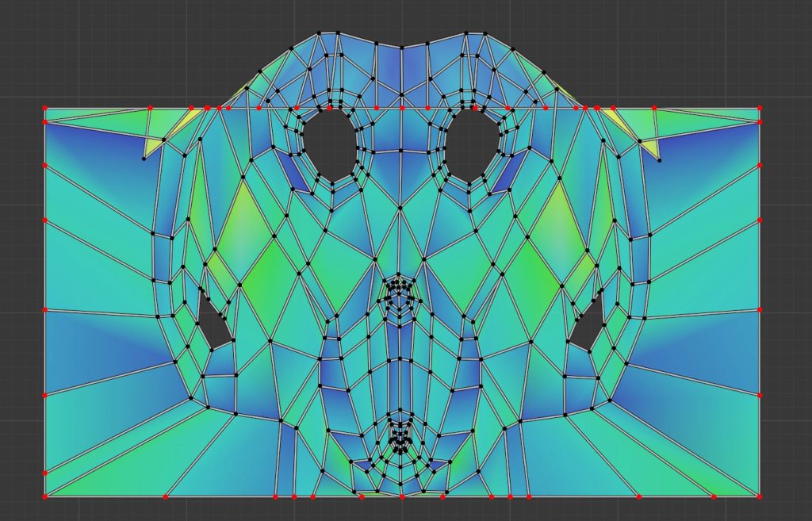Click inside the left eye hole

330,143
